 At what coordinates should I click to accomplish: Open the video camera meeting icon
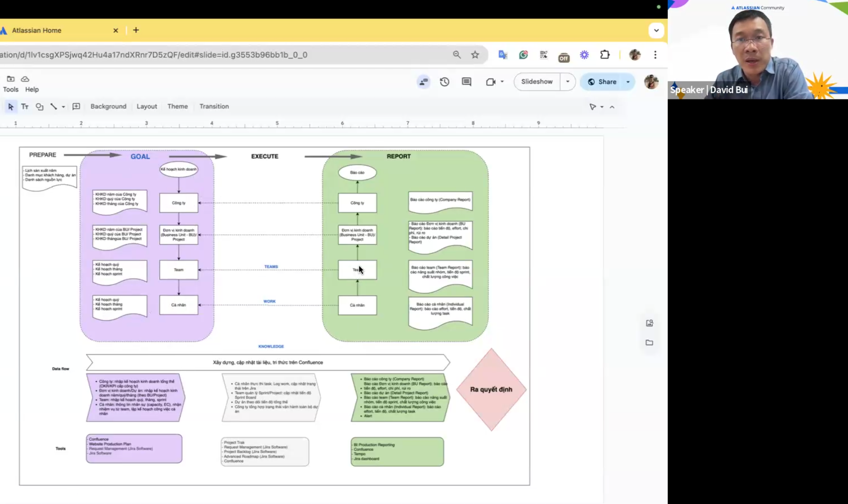click(x=490, y=82)
